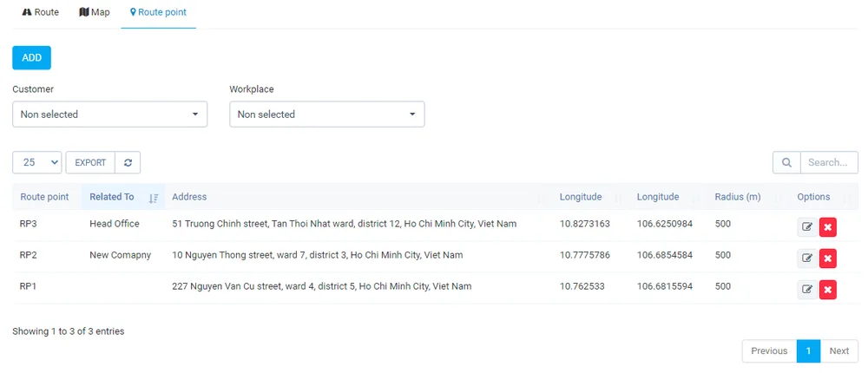Click the blue ADD button
Viewport: 868px width, 373px height.
pyautogui.click(x=31, y=57)
